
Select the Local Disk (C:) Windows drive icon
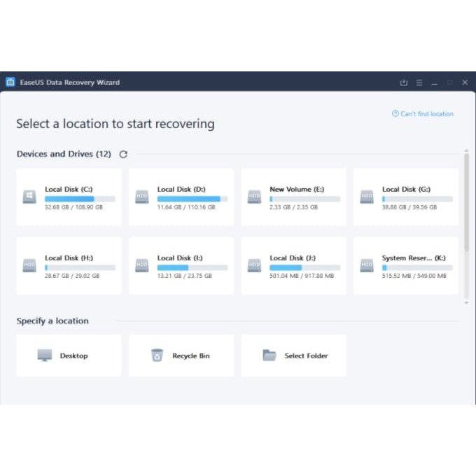point(29,197)
